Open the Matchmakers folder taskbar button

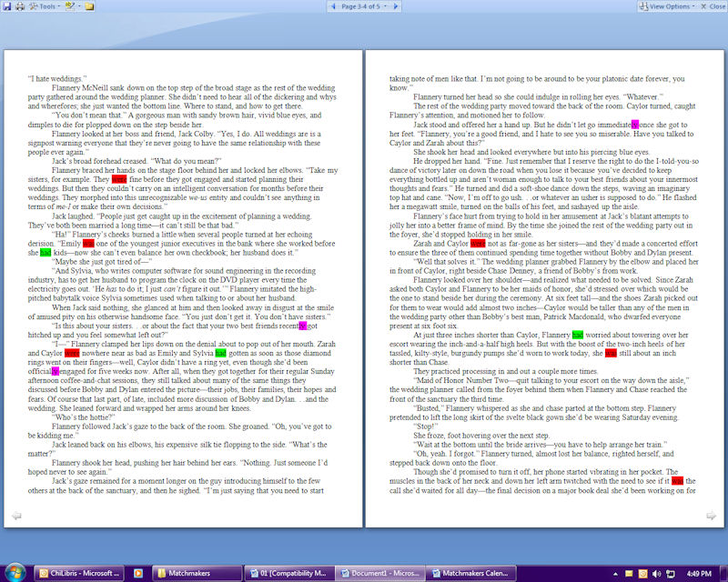pyautogui.click(x=196, y=573)
